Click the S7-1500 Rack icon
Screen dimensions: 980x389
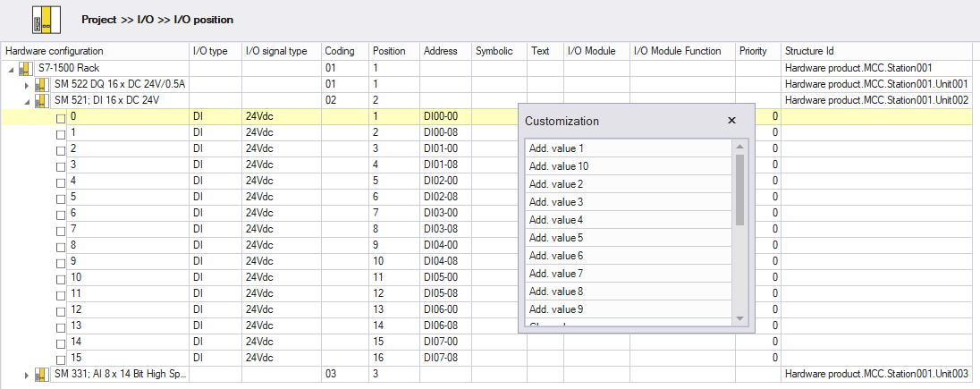(x=25, y=68)
